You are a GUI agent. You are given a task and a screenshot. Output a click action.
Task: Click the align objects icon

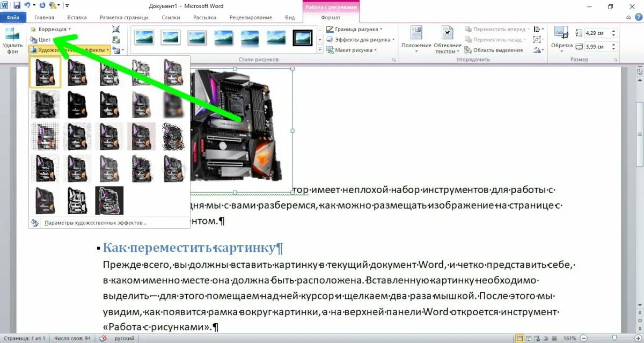click(x=538, y=30)
